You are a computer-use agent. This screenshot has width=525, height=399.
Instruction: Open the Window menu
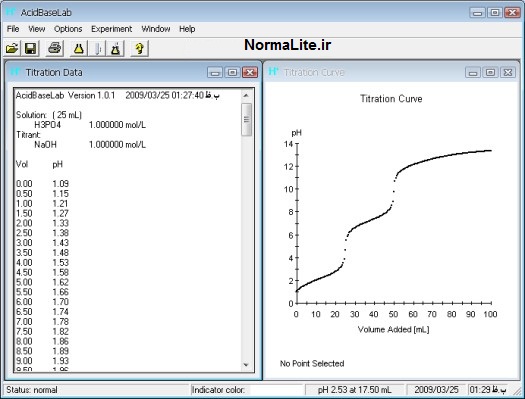coord(156,29)
